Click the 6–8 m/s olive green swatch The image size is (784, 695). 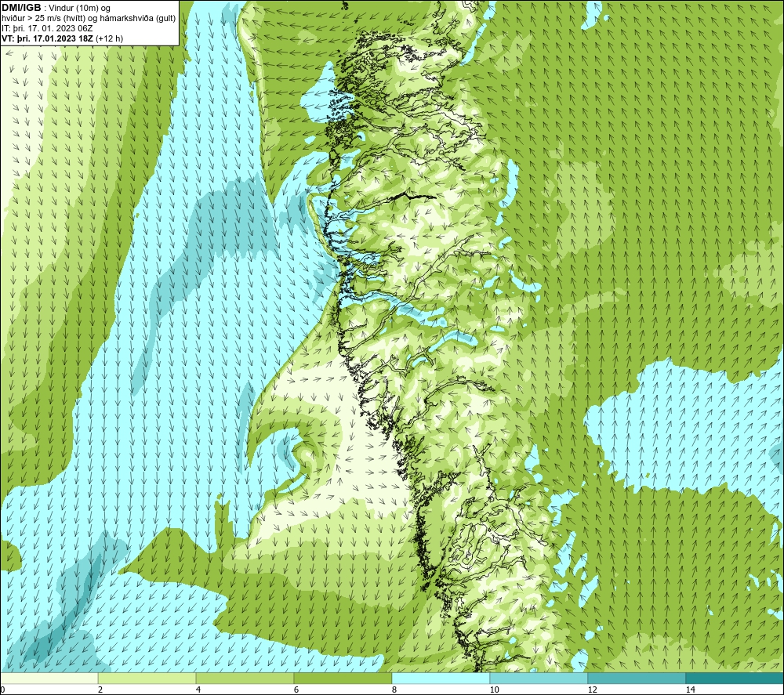coord(343,678)
